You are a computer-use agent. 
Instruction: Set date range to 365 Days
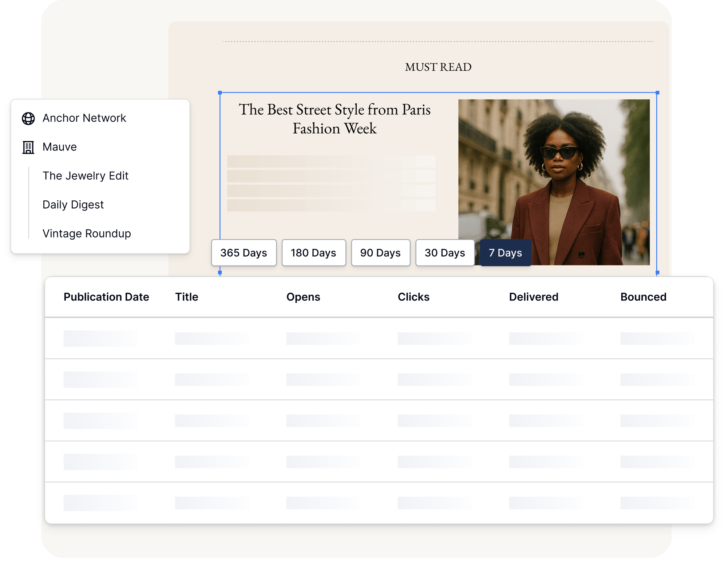244,253
